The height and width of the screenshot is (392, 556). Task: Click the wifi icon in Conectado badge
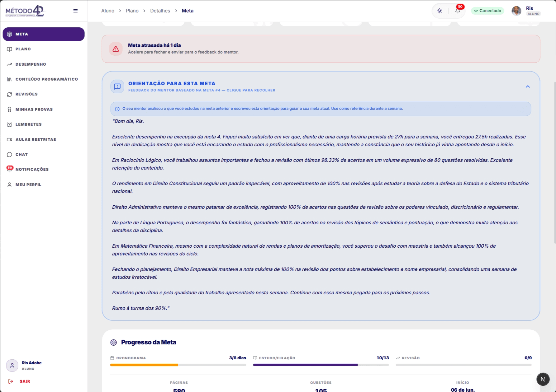(x=476, y=11)
